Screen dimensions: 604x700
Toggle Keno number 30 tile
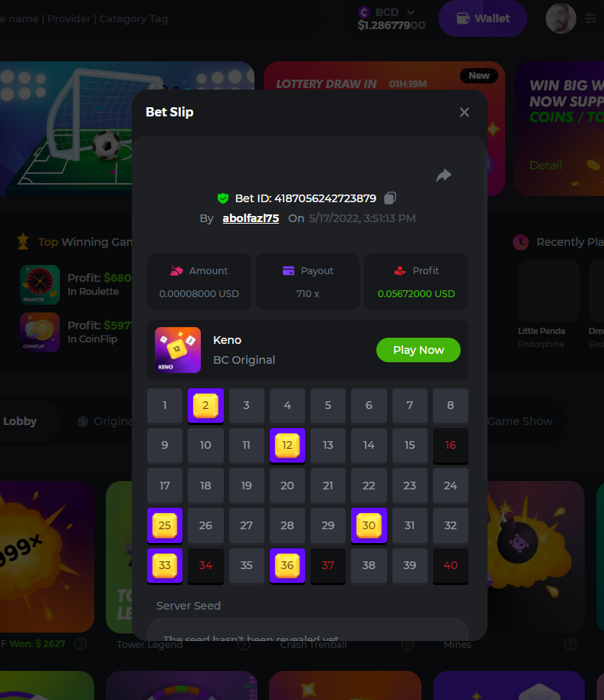pos(369,525)
